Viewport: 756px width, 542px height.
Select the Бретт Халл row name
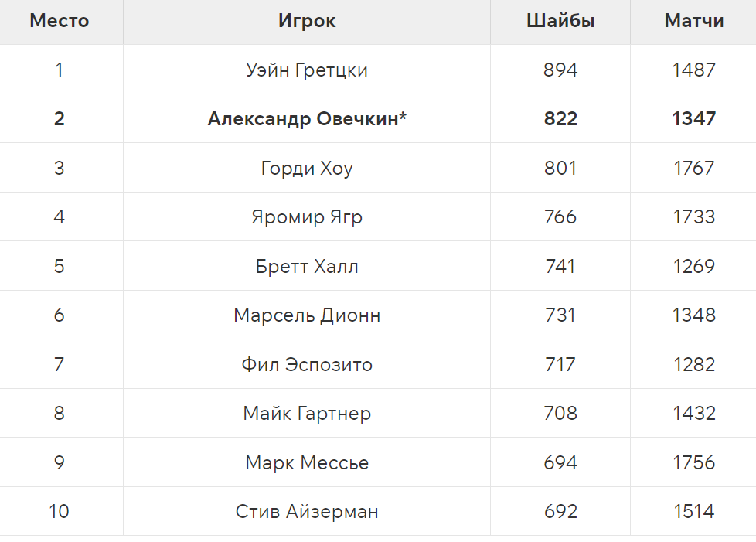tap(307, 266)
